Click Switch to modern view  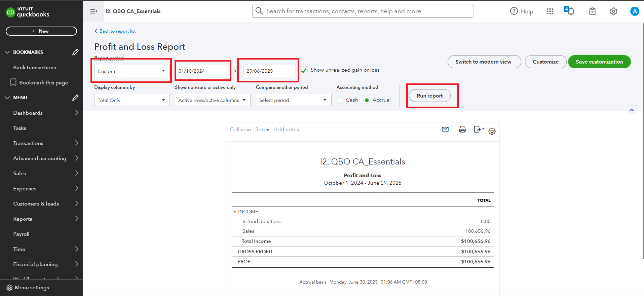pos(484,62)
